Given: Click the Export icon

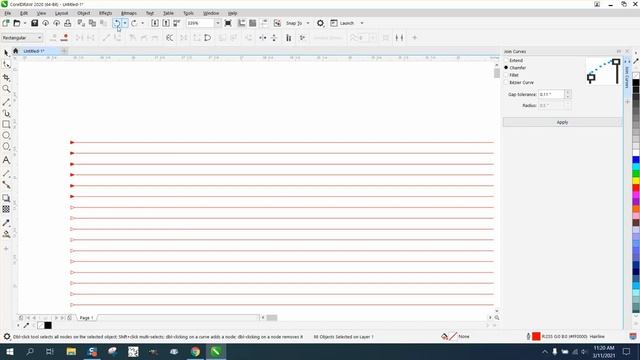Looking at the screenshot, I should (x=166, y=23).
